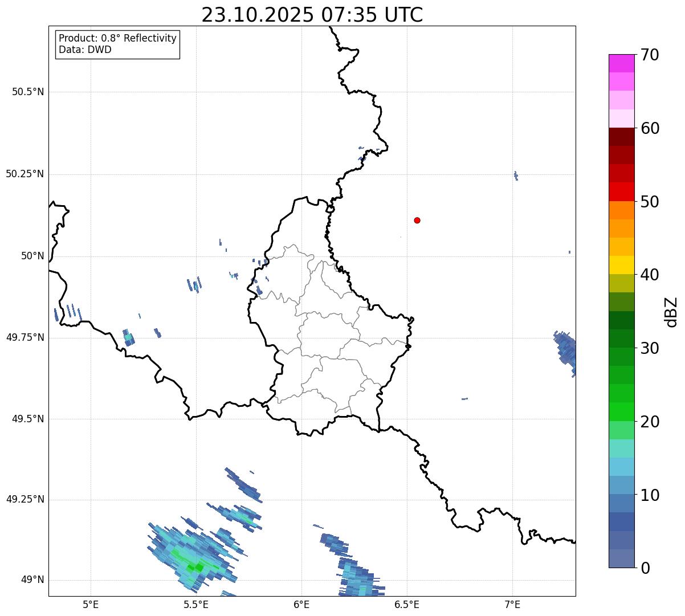This screenshot has height=616, width=685.
Task: Click the 49°N latitude label
Action: (x=32, y=580)
